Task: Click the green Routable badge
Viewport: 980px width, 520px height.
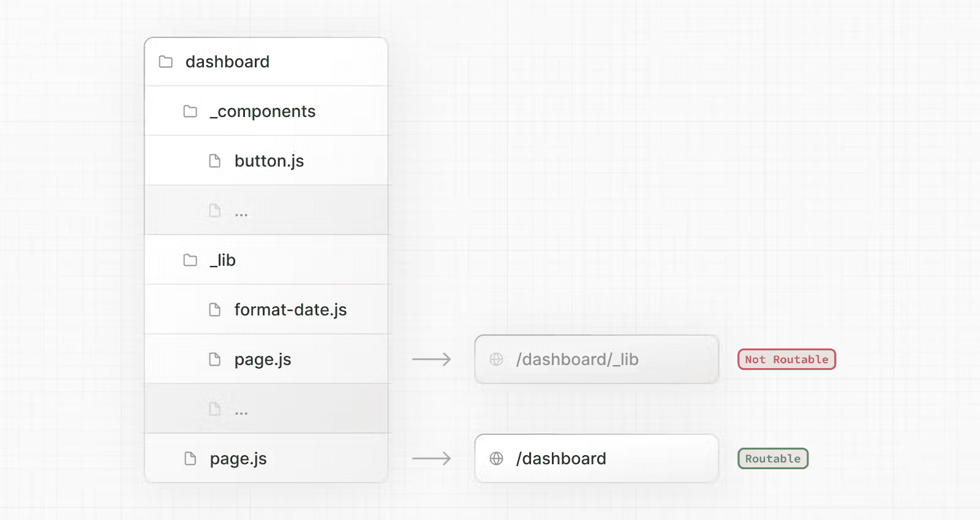Action: pyautogui.click(x=773, y=459)
